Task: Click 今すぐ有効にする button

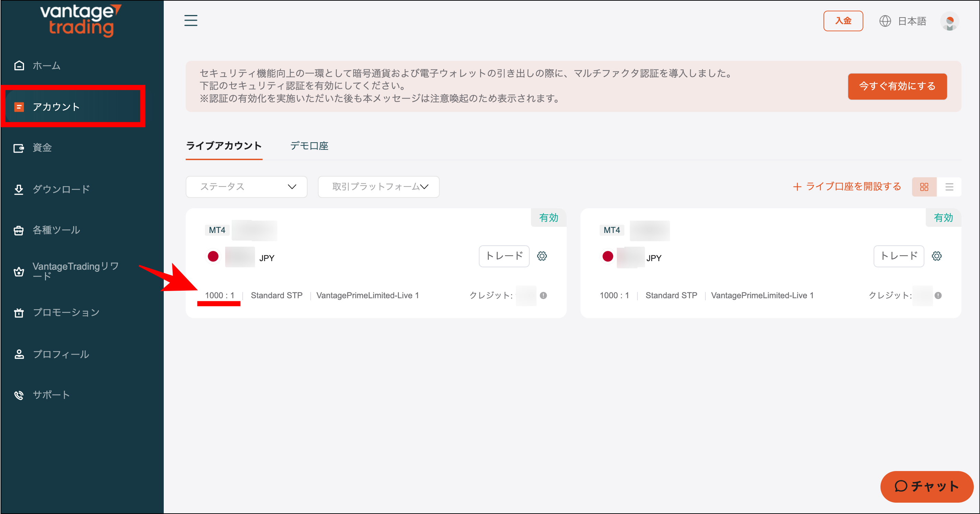Action: [x=897, y=87]
